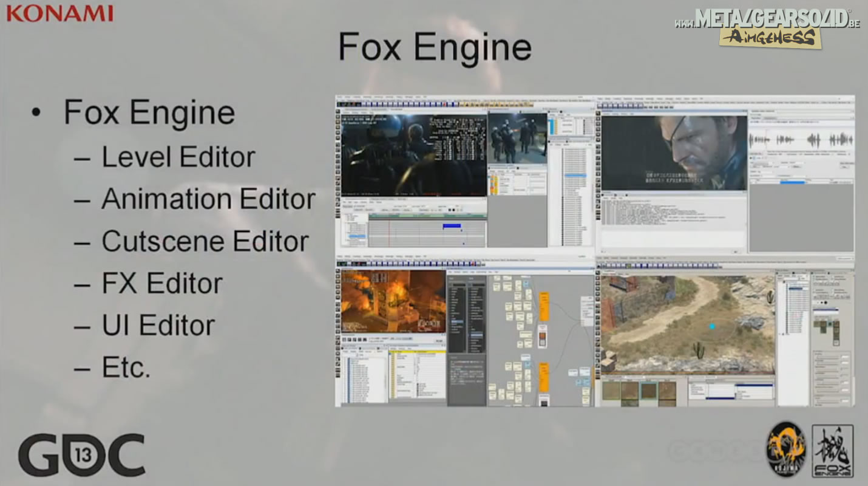Pick the first terrain texture thumbnail below the viewport
Screen dimensions: 868x486
(x=611, y=391)
